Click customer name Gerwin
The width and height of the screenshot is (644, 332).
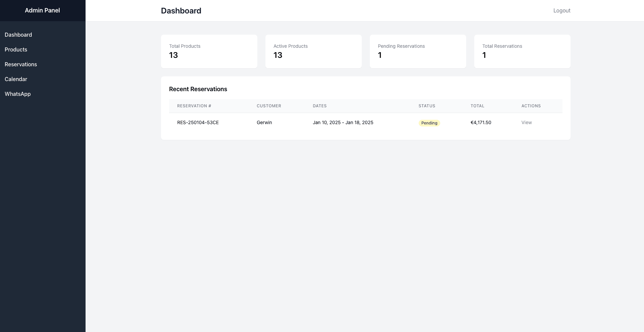click(x=264, y=122)
